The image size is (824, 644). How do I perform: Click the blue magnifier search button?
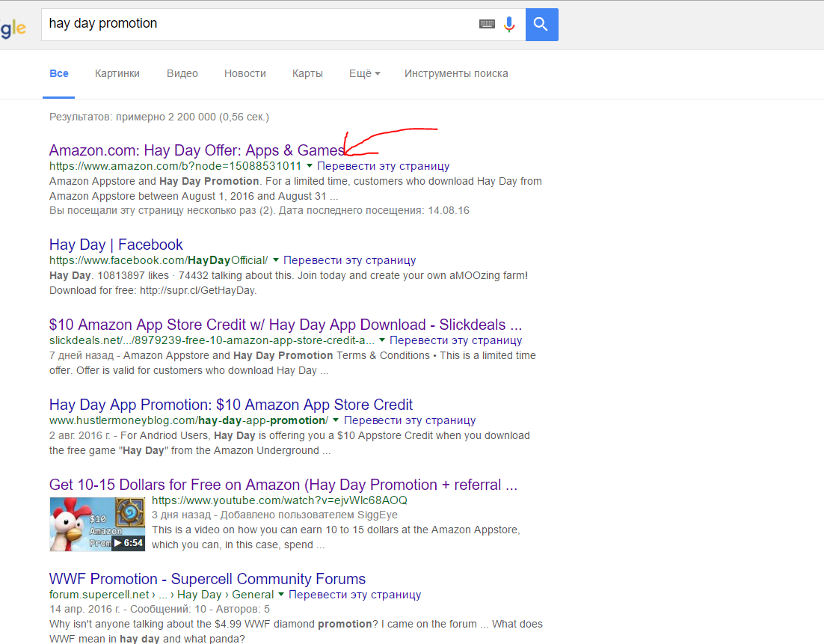click(x=542, y=24)
